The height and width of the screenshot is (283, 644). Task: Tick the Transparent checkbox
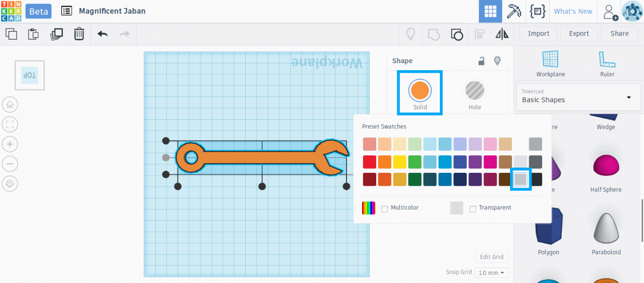click(x=472, y=209)
